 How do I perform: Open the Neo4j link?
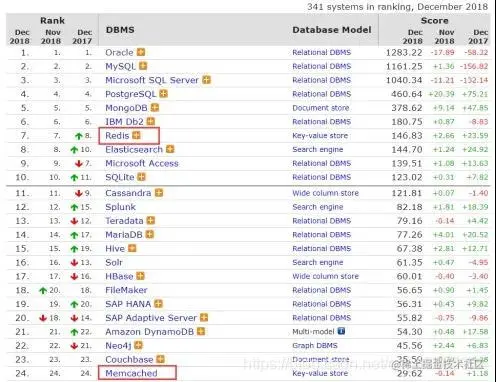pos(118,346)
